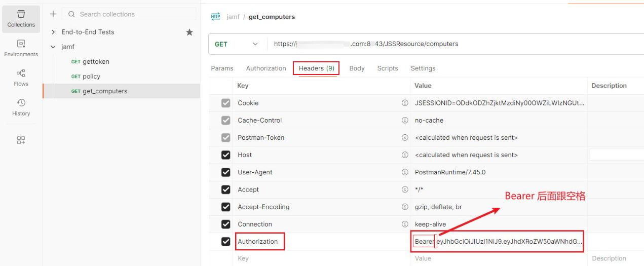Image resolution: width=644 pixels, height=266 pixels.
Task: Open the Environments sidebar panel
Action: 21,48
